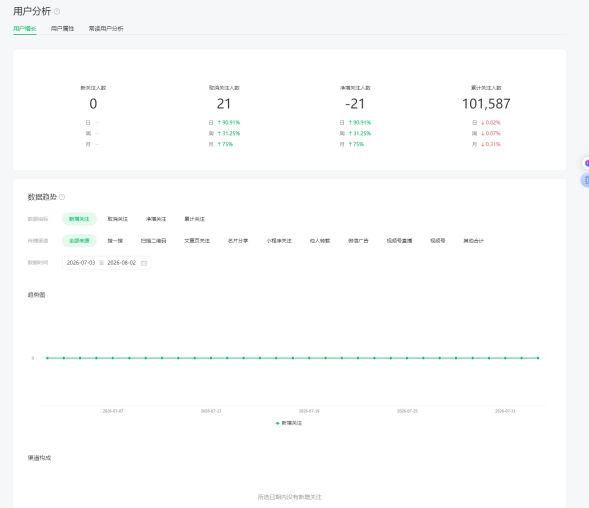Filter source by 名片分享
The image size is (589, 508).
point(238,241)
